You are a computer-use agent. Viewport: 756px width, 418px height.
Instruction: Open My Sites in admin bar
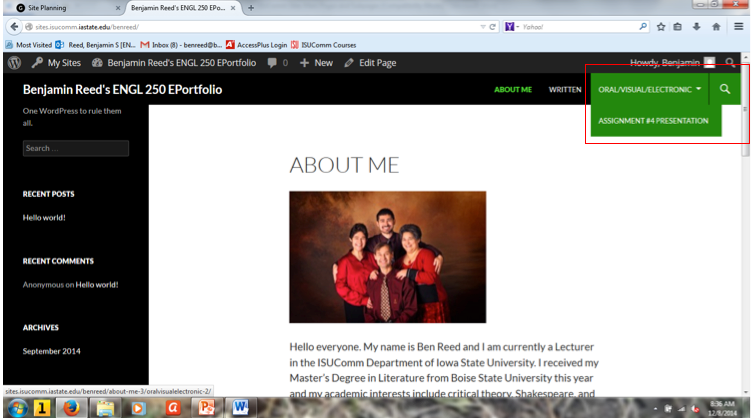point(56,63)
